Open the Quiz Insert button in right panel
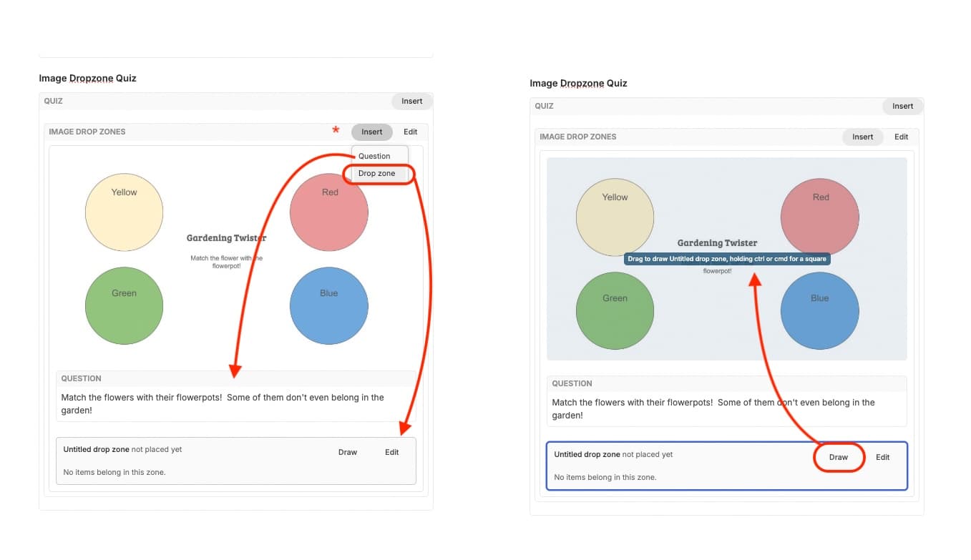The height and width of the screenshot is (560, 971). (x=903, y=106)
